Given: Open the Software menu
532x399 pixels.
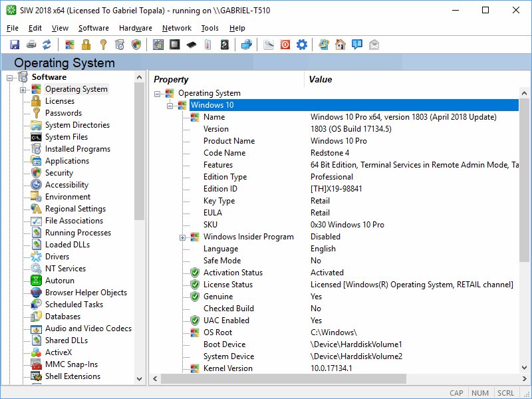Looking at the screenshot, I should coord(94,28).
